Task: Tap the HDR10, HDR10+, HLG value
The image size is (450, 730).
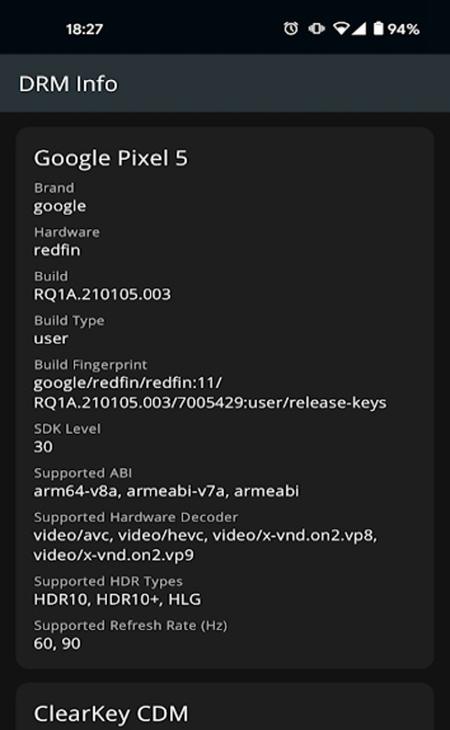Action: pyautogui.click(x=117, y=599)
